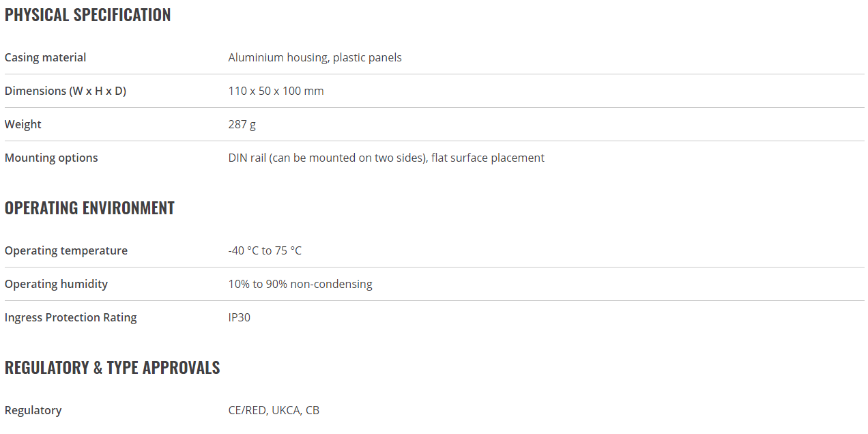Click the -40 °C to 75 °C value
This screenshot has width=868, height=434.
tap(265, 250)
